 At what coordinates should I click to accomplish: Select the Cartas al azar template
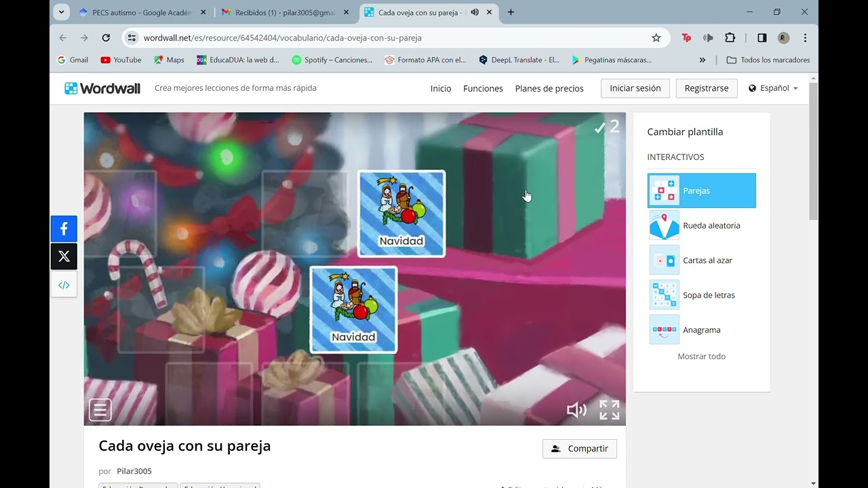tap(702, 260)
